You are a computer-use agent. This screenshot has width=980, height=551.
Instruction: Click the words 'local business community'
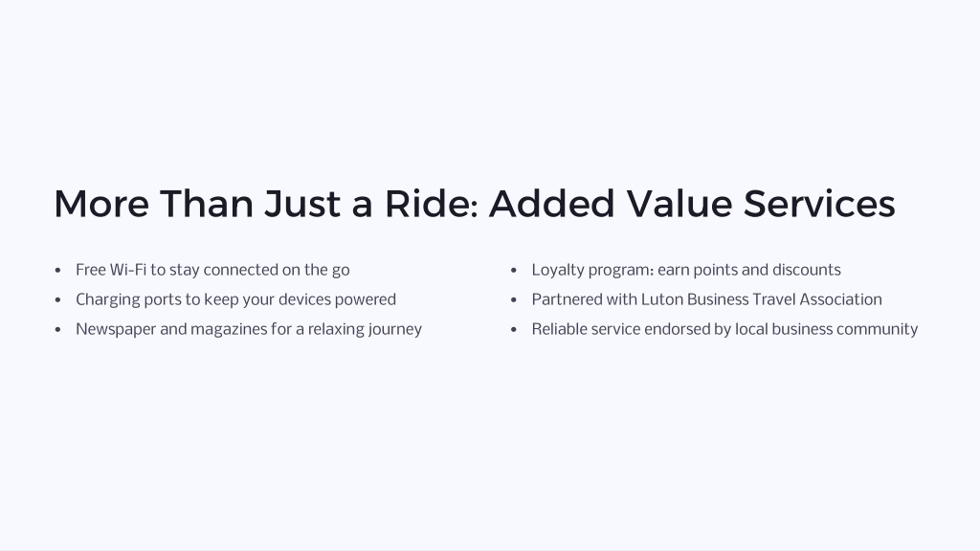(826, 329)
